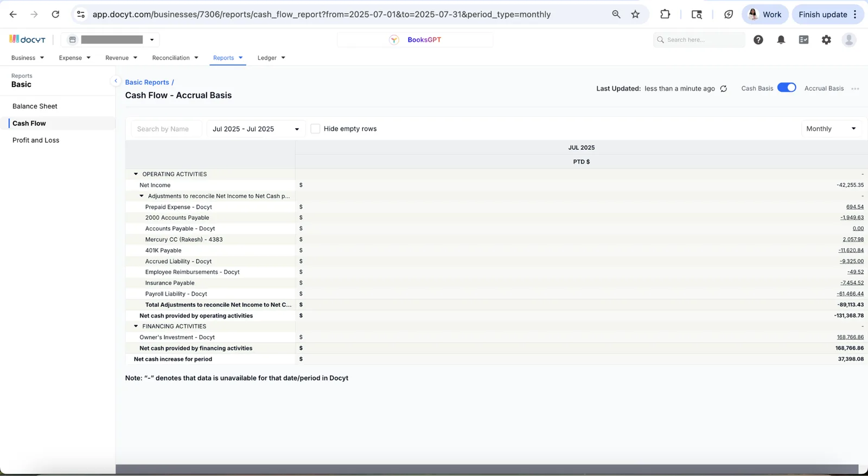This screenshot has height=476, width=868.
Task: Collapse the FINANCING ACTIVITIES section
Action: pos(136,326)
